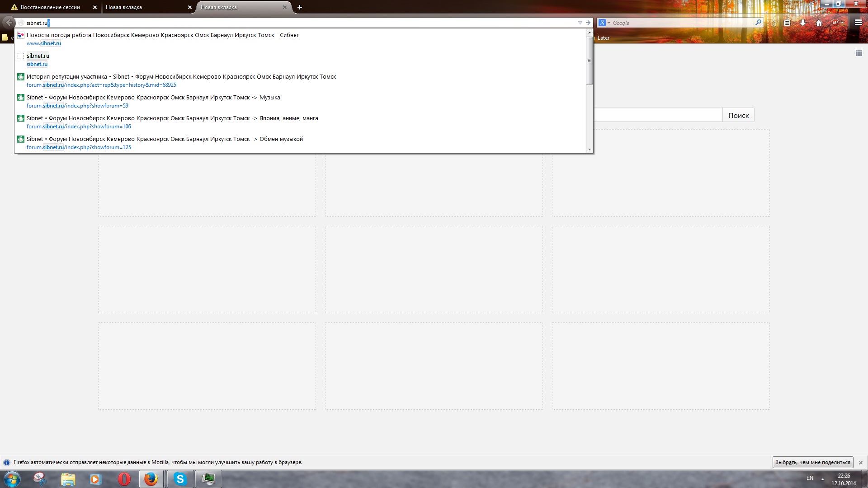This screenshot has width=868, height=488.
Task: Select История репутации участника suggestion
Action: click(300, 80)
